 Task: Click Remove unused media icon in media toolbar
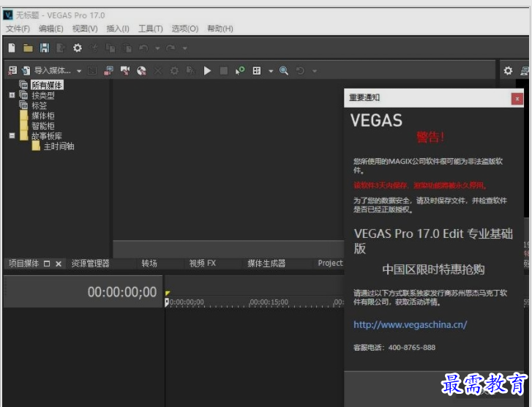(x=12, y=70)
